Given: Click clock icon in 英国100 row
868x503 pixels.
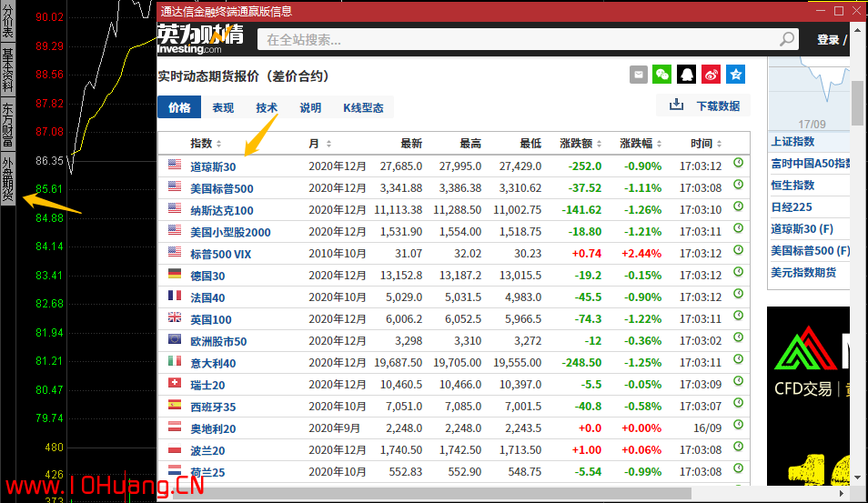Looking at the screenshot, I should click(x=738, y=316).
